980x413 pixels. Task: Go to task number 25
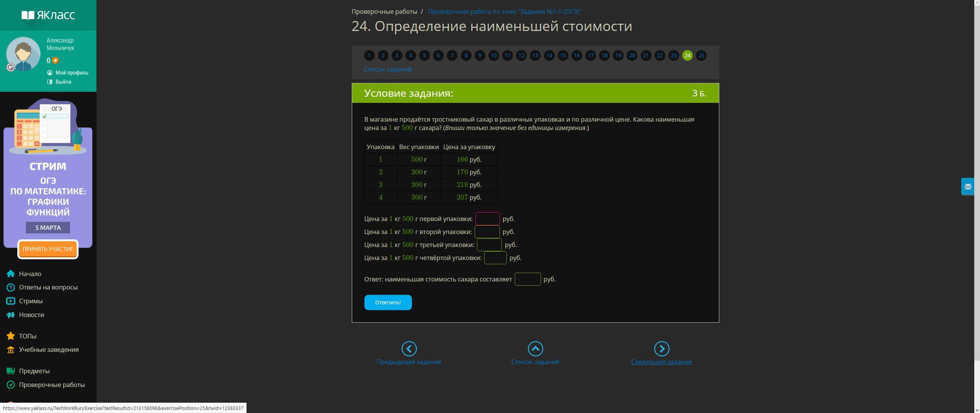click(701, 55)
